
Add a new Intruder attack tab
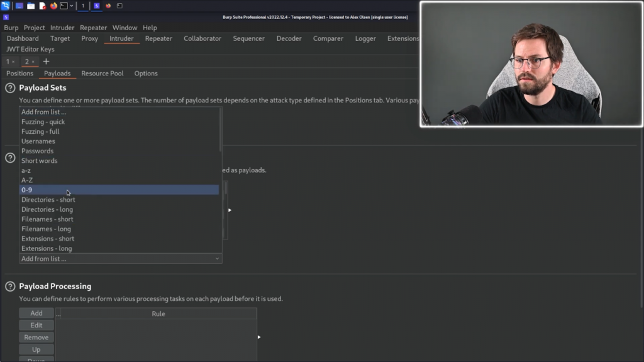46,62
